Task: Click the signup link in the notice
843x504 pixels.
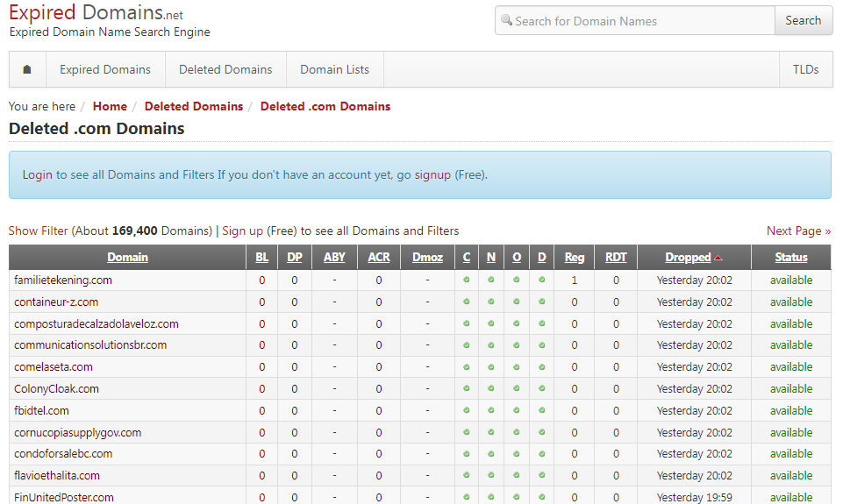Action: pyautogui.click(x=432, y=174)
